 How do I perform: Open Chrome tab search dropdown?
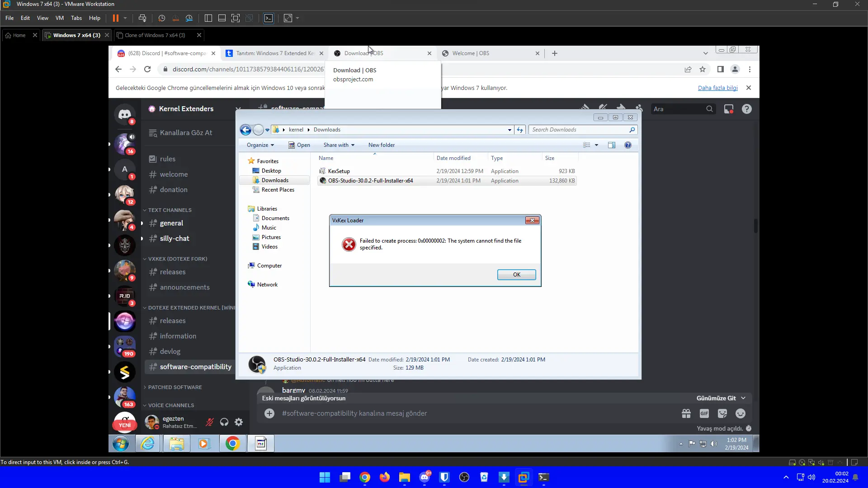pyautogui.click(x=706, y=53)
